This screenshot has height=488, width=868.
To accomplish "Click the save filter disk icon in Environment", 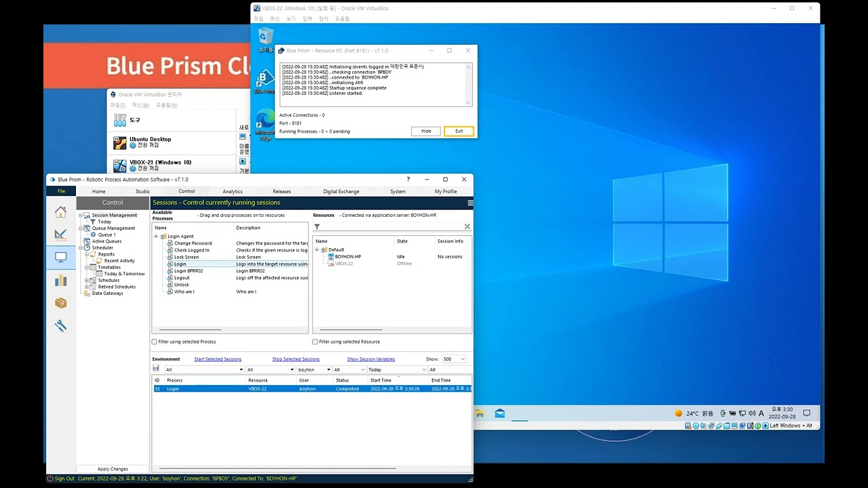I will pos(156,368).
